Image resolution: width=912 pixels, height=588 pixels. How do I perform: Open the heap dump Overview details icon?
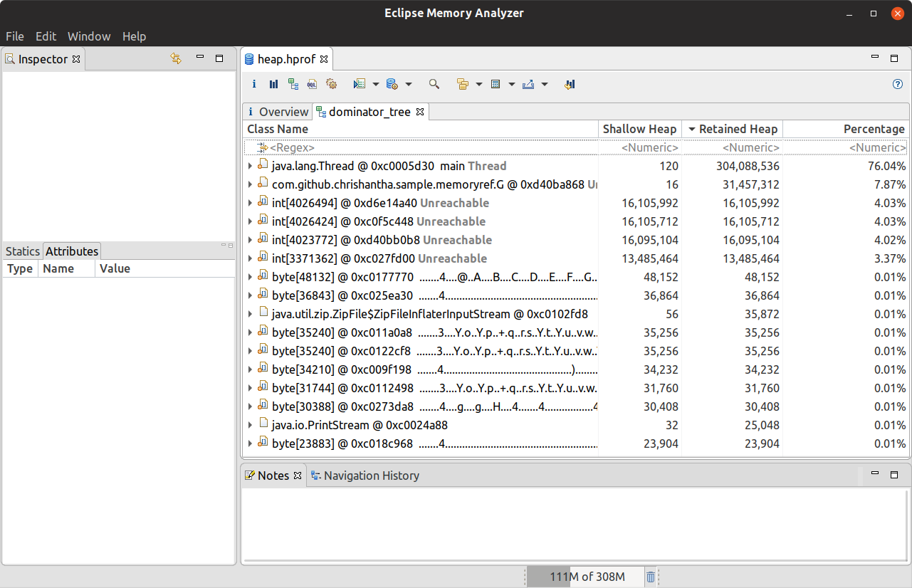(x=253, y=84)
